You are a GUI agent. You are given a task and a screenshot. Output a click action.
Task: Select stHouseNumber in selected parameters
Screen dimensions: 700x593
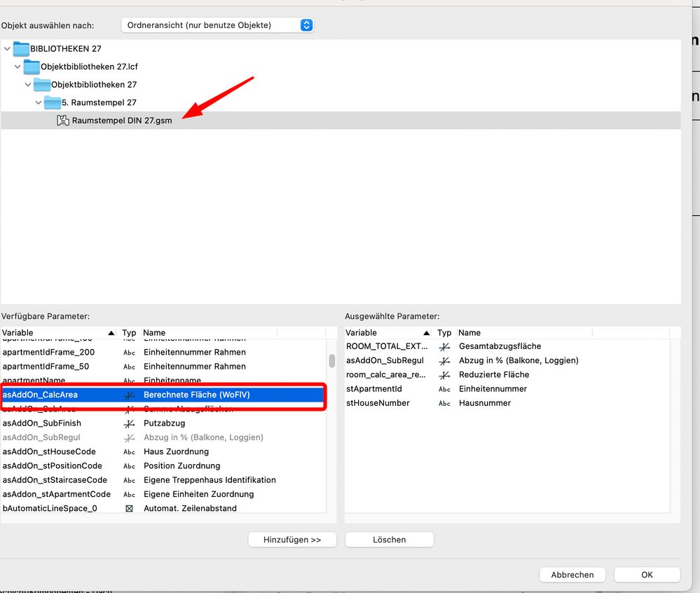click(x=507, y=403)
